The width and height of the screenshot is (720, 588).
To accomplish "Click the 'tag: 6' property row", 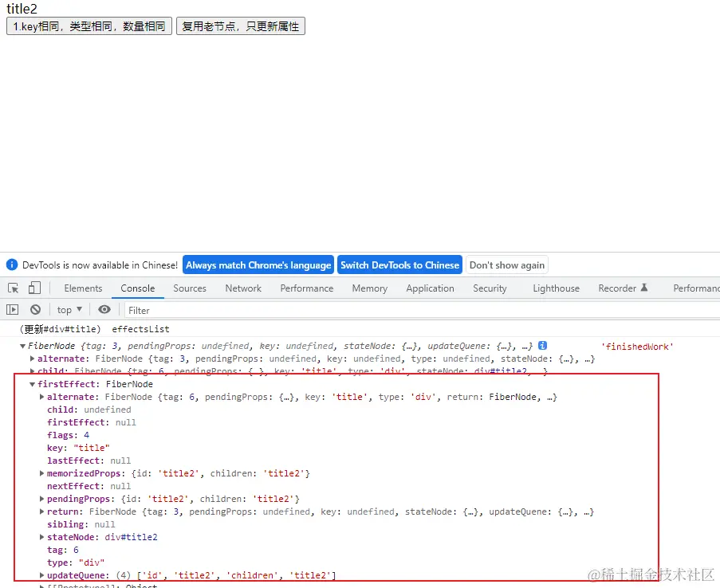I will click(x=63, y=550).
